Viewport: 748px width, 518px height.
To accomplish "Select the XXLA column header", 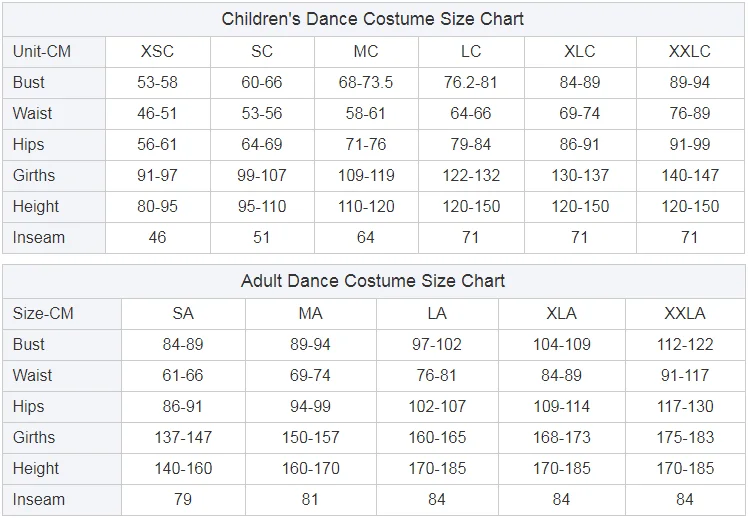I will coord(685,313).
